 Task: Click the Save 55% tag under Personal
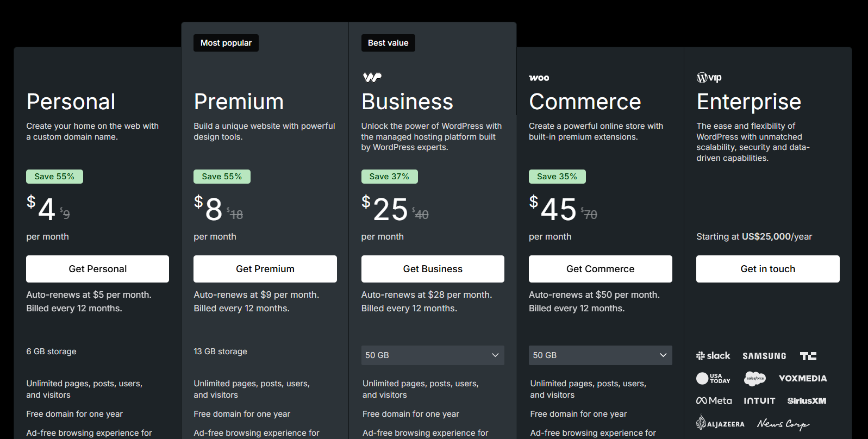(54, 177)
